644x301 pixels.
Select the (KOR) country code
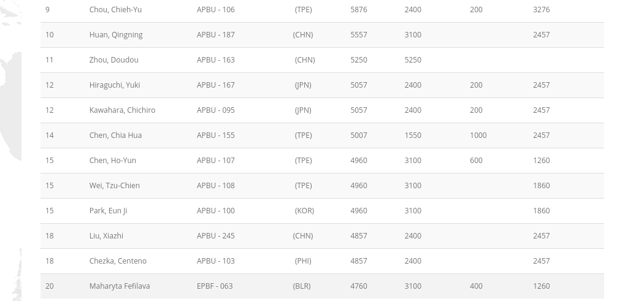[x=304, y=211]
